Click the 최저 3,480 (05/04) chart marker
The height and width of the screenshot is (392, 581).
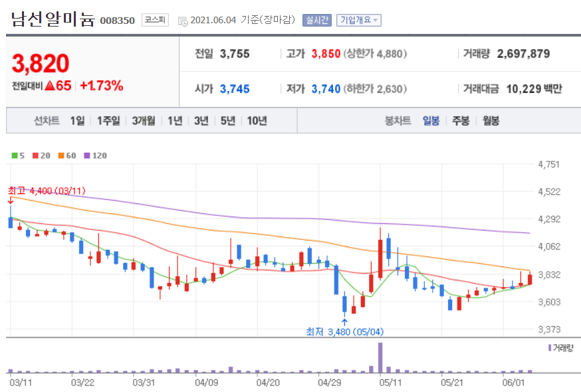point(344,332)
